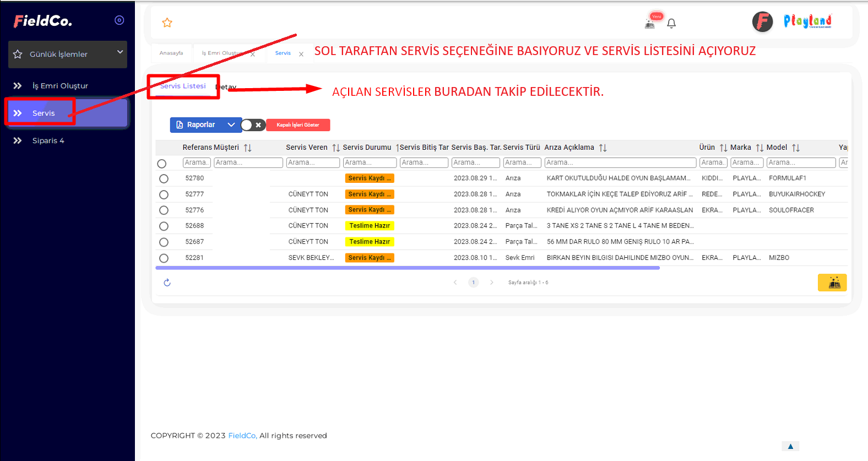
Task: Select the radio button for row 52688
Action: (164, 226)
